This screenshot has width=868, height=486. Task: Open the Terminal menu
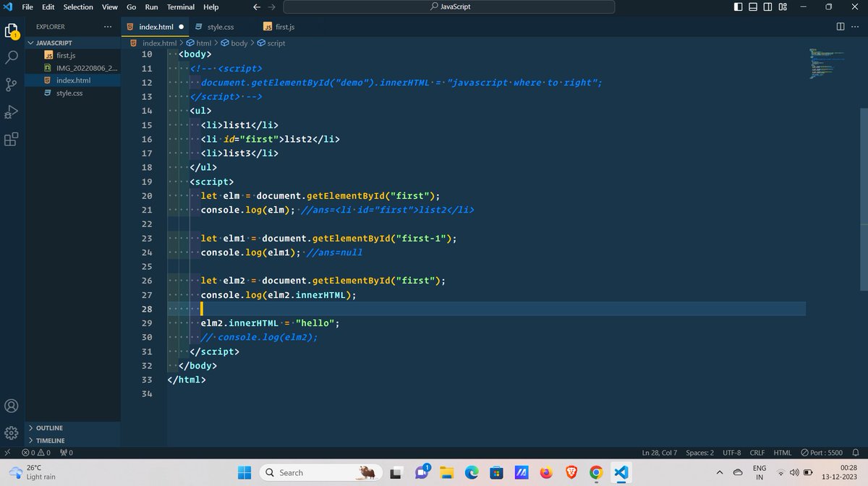click(181, 7)
